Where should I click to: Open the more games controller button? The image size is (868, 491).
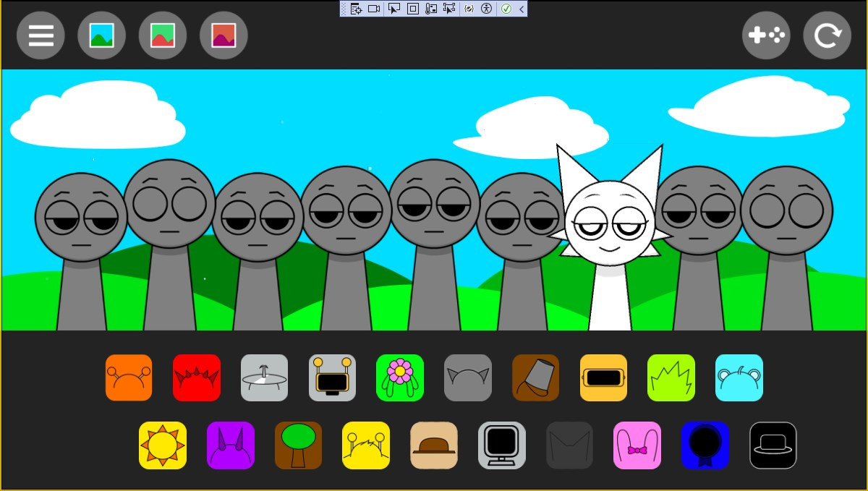766,35
